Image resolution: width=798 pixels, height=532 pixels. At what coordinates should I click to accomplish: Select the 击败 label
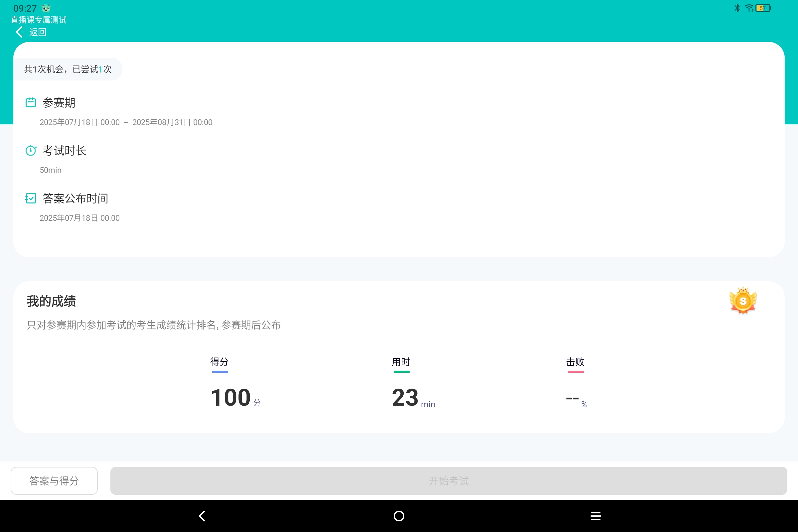[576, 362]
